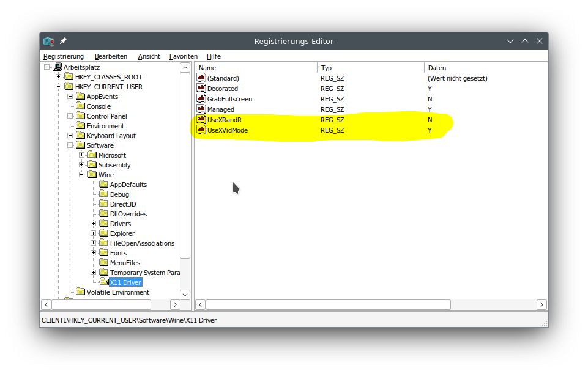Expand the Microsoft key node
Viewport: 588px width, 374px height.
[82, 155]
